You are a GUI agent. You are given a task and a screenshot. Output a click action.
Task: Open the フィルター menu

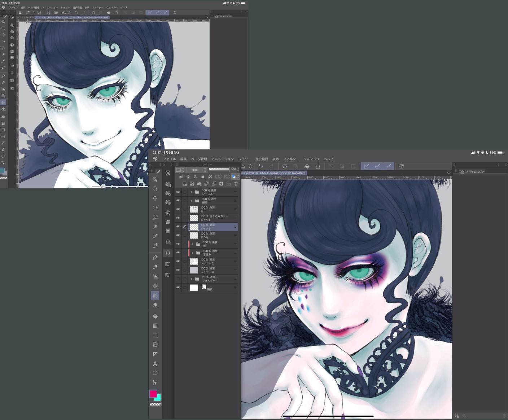[x=291, y=159]
